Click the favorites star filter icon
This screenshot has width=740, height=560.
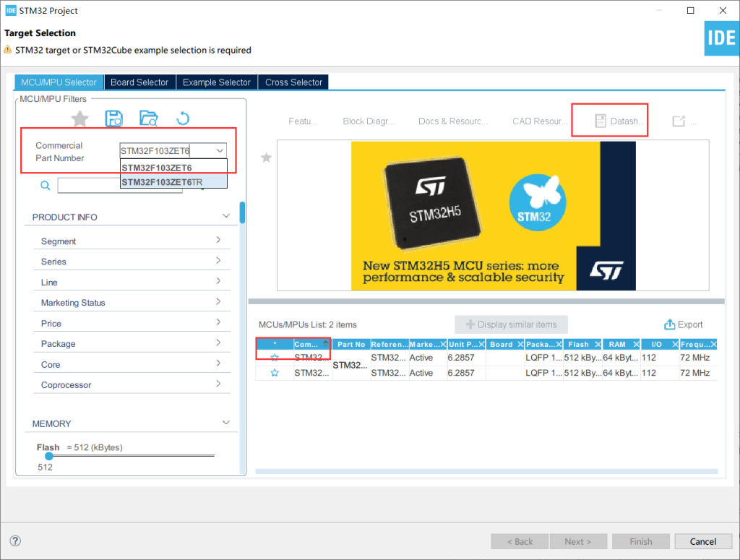[x=79, y=119]
